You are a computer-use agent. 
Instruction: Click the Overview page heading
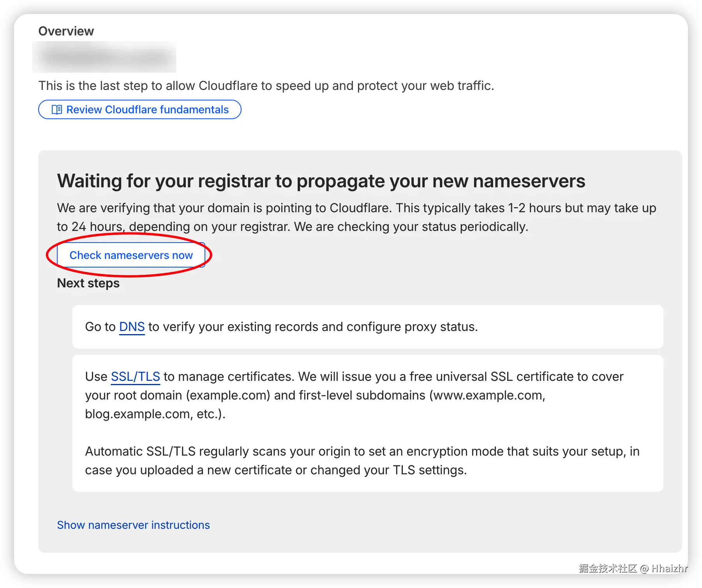66,31
